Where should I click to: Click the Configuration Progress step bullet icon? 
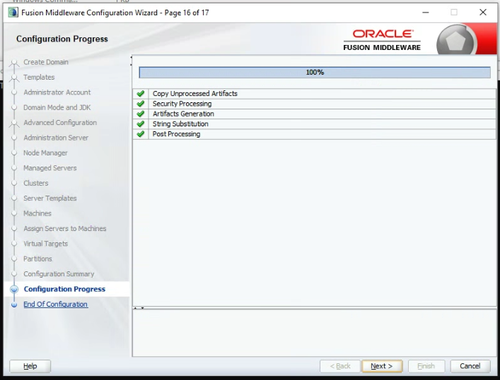[14, 289]
